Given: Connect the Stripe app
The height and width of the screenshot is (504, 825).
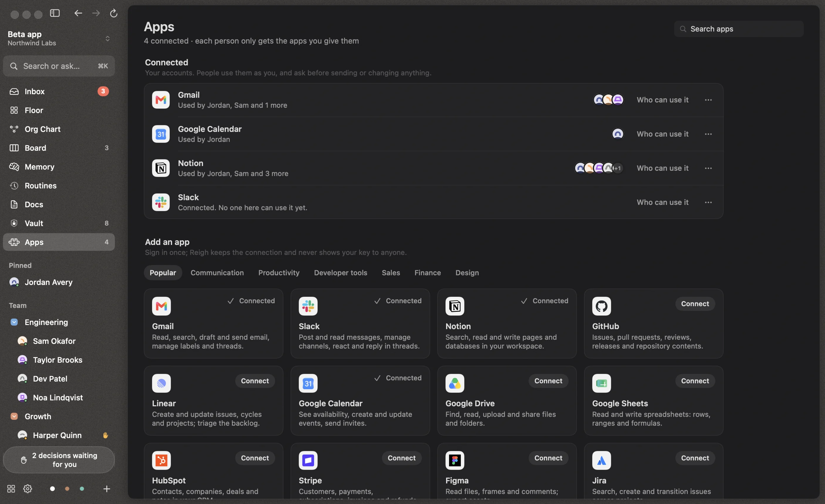Looking at the screenshot, I should click(x=401, y=458).
